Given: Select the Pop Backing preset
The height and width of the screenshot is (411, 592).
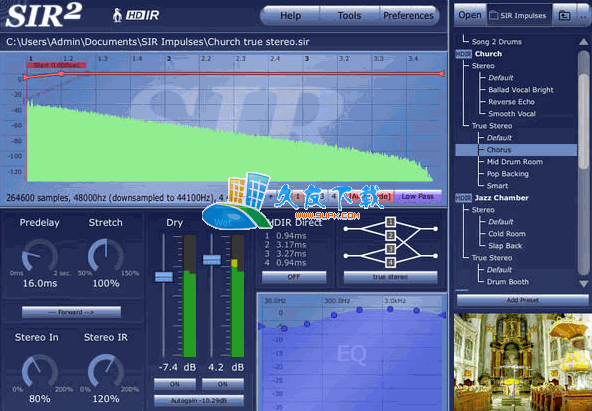Looking at the screenshot, I should 507,174.
